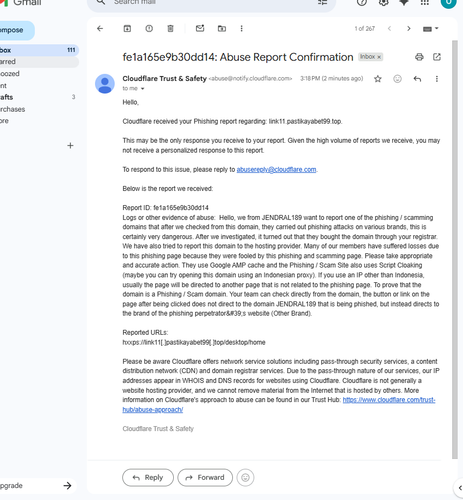Delete this email with trash icon
The image size is (463, 500).
170,29
